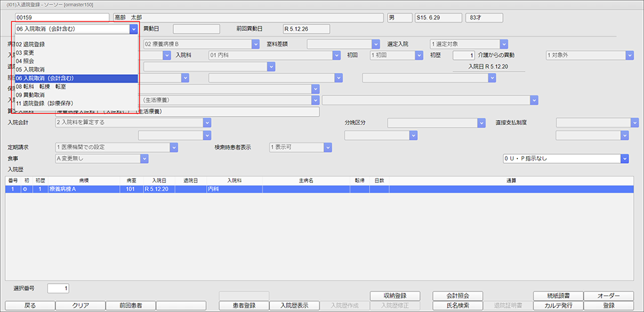Viewport: 644px width, 312px height.
Task: Collapse the '06 入院取消（会計含む）' combo box arrow
Action: (133, 29)
